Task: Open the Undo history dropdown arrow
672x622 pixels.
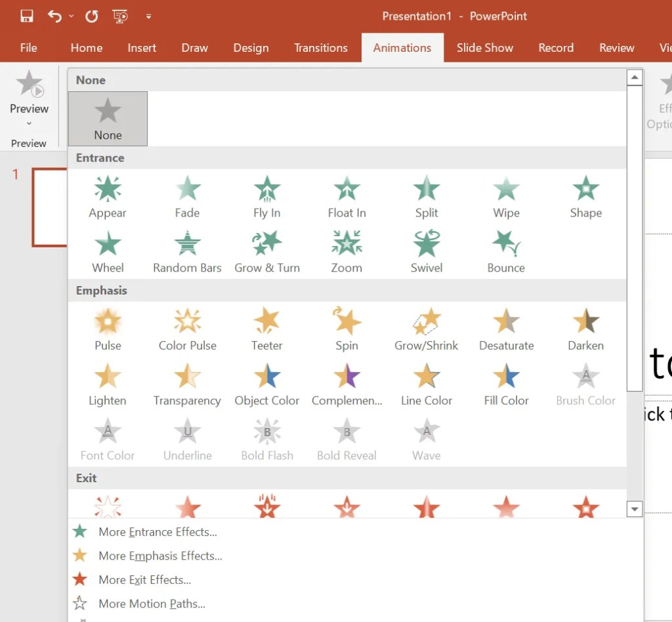Action: (72, 16)
